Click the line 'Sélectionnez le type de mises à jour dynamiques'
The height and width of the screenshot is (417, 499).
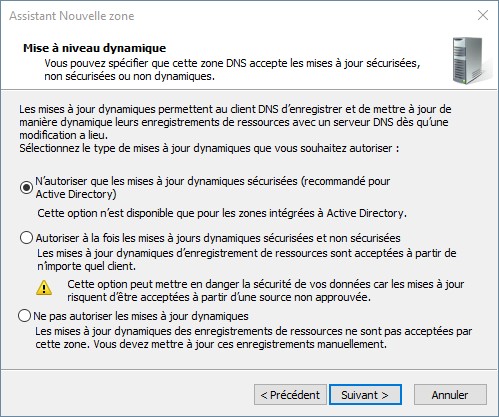coord(209,148)
